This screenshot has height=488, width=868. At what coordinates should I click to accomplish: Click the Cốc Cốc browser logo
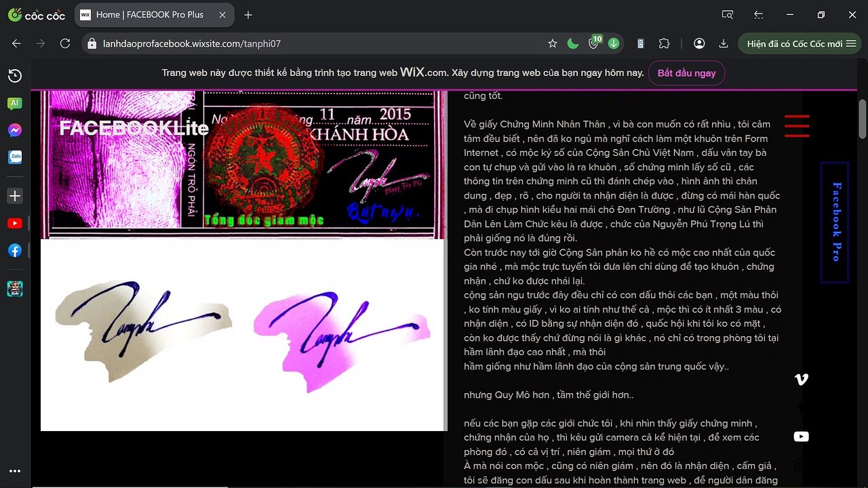click(x=37, y=15)
